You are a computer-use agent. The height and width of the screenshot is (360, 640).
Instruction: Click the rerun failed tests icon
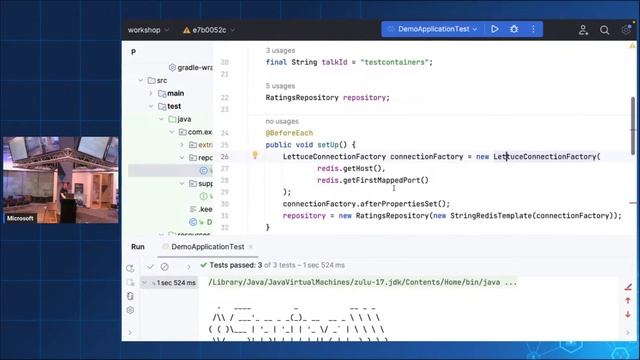coord(130,282)
